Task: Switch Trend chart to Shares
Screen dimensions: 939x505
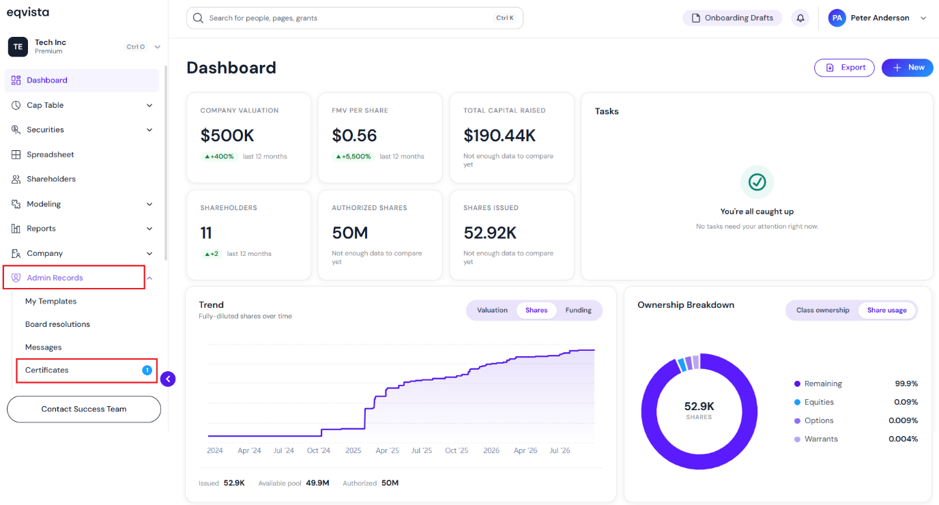Action: point(536,310)
